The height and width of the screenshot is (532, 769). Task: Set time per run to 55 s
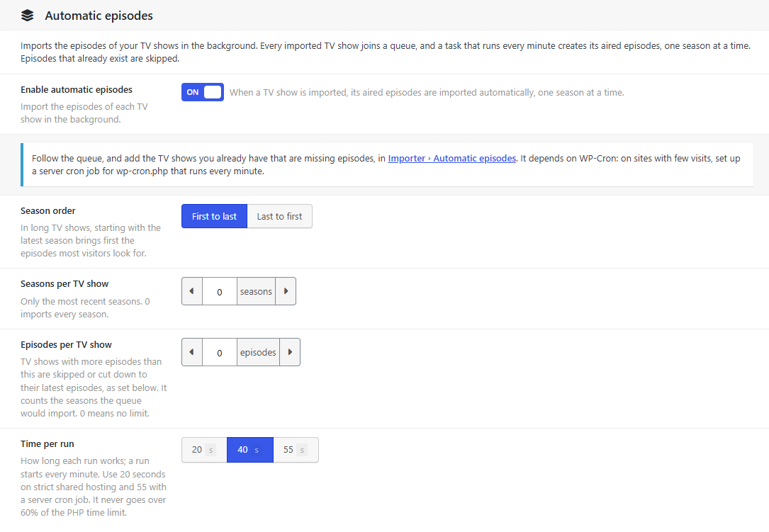click(x=296, y=450)
